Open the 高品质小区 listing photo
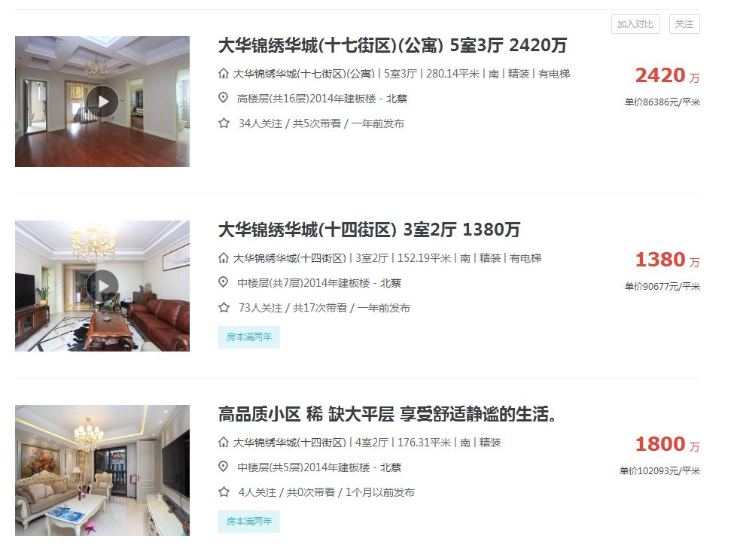The width and height of the screenshot is (737, 560). [x=102, y=470]
